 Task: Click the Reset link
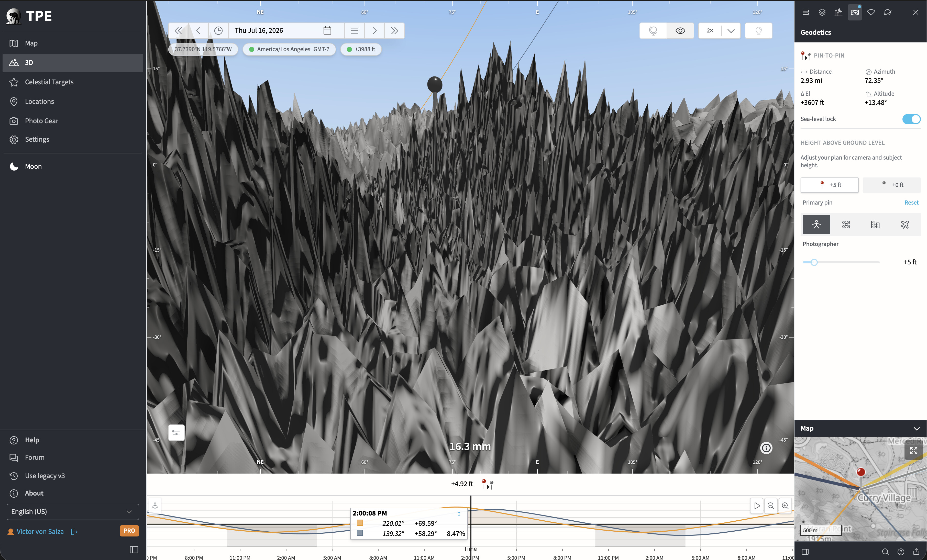click(911, 202)
